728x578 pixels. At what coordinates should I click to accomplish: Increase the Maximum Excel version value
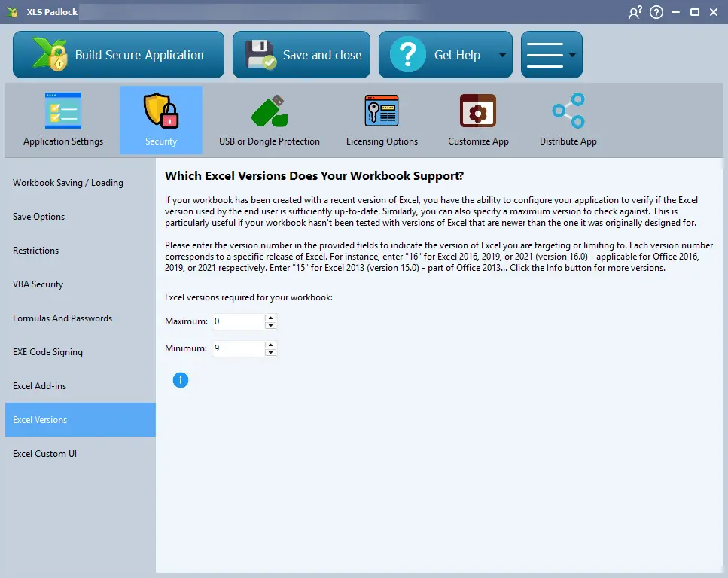pos(271,318)
